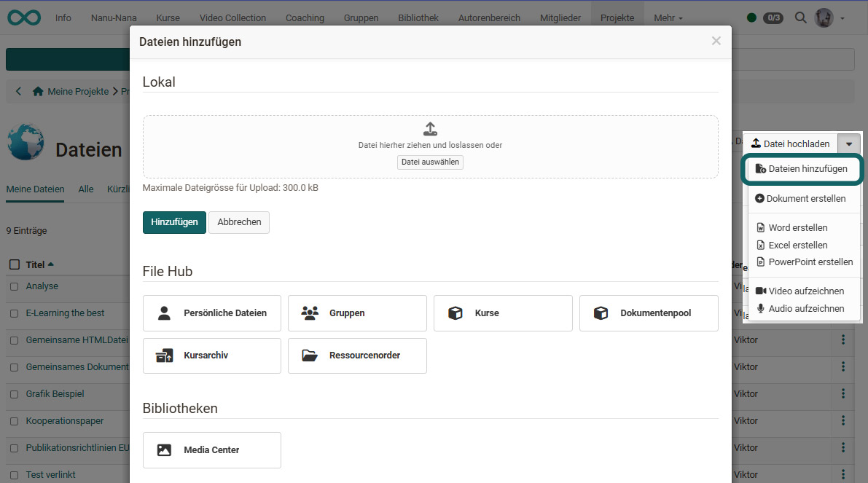Image resolution: width=868 pixels, height=483 pixels.
Task: Open the Gruppen file source
Action: [x=357, y=313]
